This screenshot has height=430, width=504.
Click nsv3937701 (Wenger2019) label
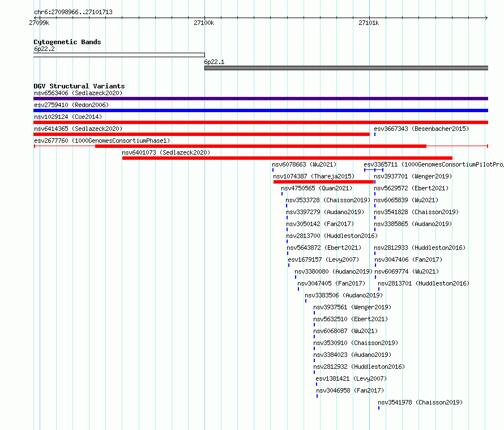[x=413, y=176]
